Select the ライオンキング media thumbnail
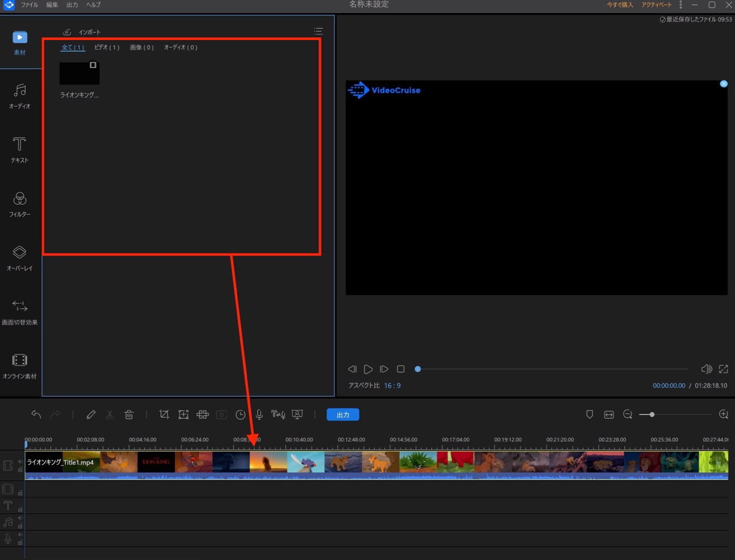Image resolution: width=735 pixels, height=560 pixels. [x=80, y=73]
